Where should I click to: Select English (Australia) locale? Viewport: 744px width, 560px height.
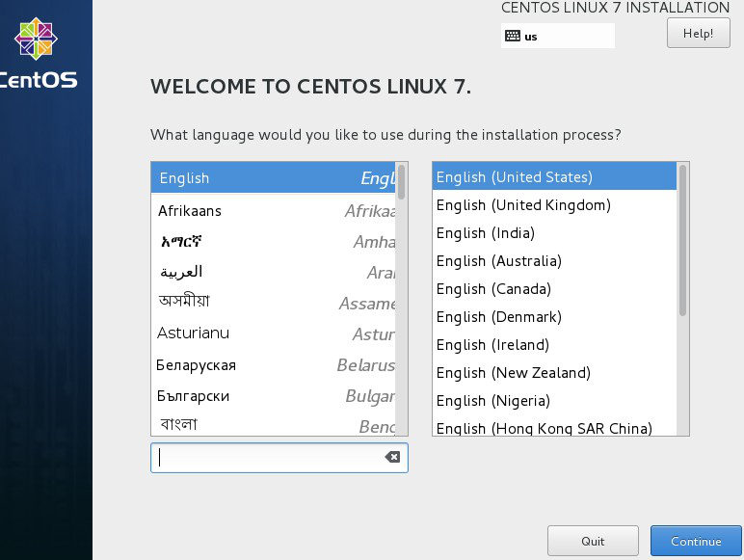pos(498,261)
